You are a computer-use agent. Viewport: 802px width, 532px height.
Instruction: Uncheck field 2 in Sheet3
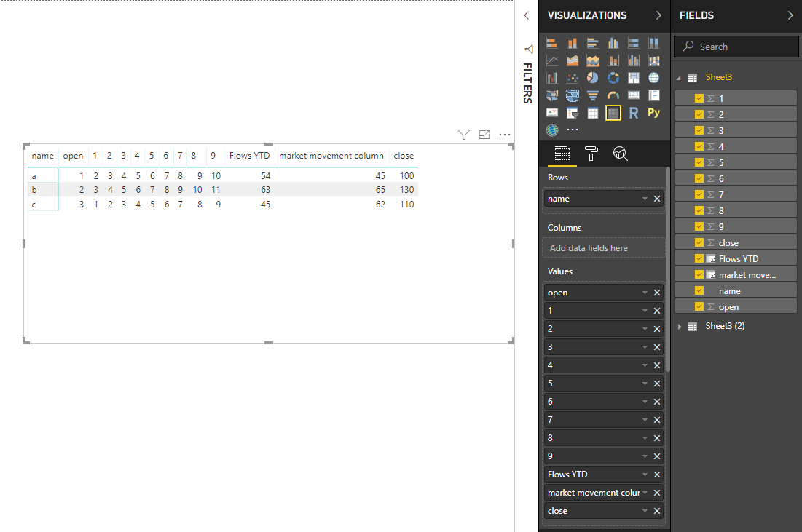click(x=699, y=114)
